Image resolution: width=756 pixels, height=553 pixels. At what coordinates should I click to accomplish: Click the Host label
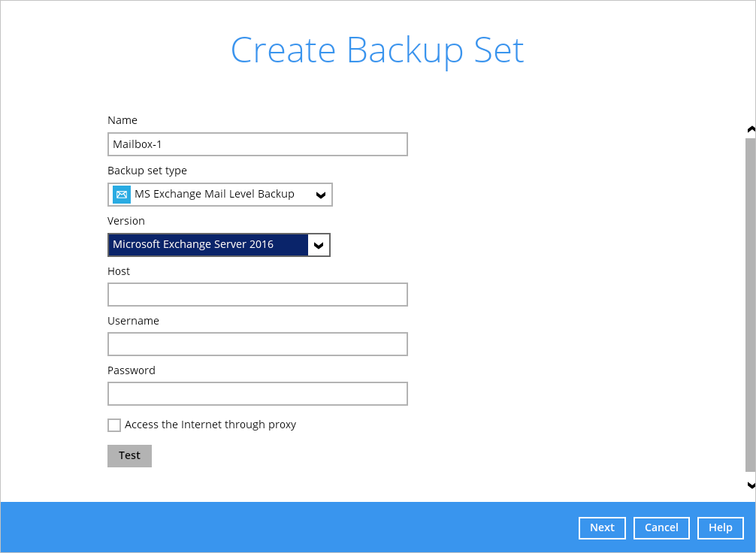click(119, 271)
